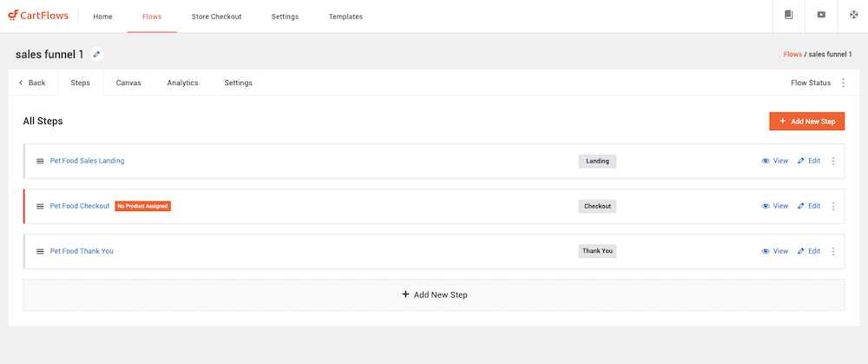Grab the Pet Food Sales Landing drag handle
868x364 pixels.
pos(40,162)
